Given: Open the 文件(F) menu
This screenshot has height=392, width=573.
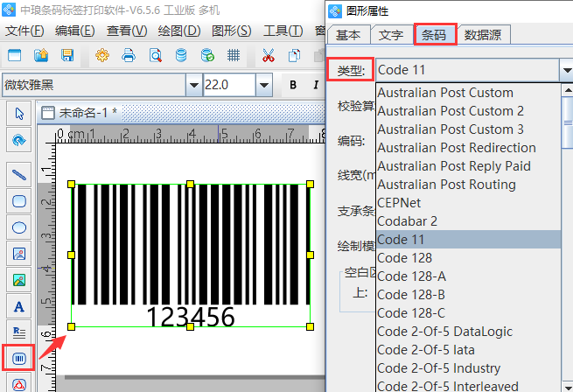Looking at the screenshot, I should pos(24,31).
